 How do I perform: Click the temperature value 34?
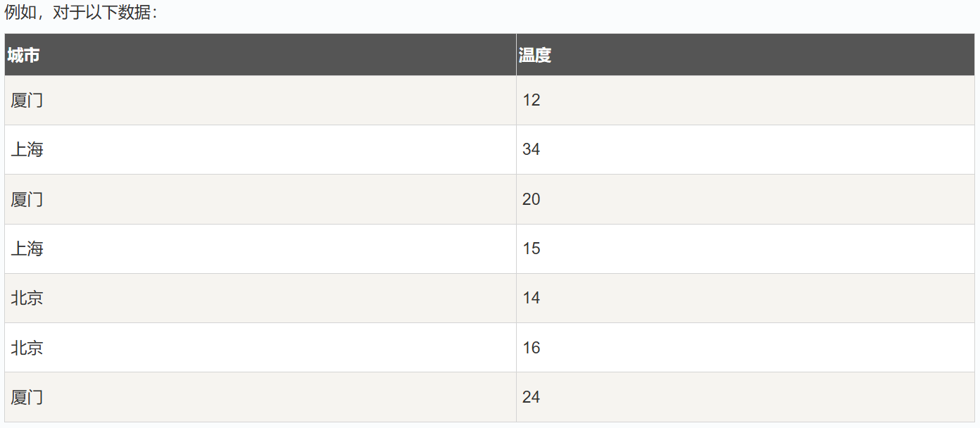pos(532,150)
